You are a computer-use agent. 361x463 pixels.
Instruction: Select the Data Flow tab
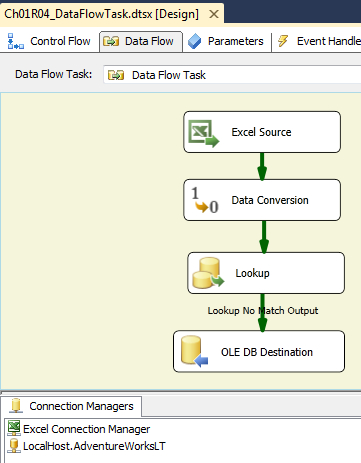[141, 42]
